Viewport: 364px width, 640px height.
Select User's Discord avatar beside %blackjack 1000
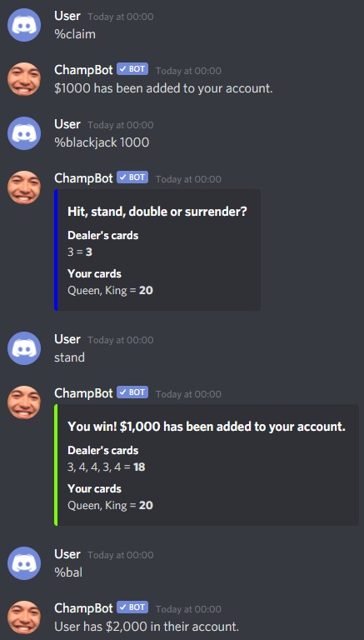[x=24, y=133]
